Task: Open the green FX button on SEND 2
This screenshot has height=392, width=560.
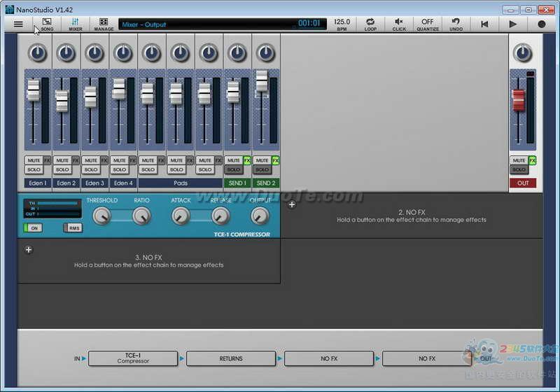Action: (x=275, y=160)
